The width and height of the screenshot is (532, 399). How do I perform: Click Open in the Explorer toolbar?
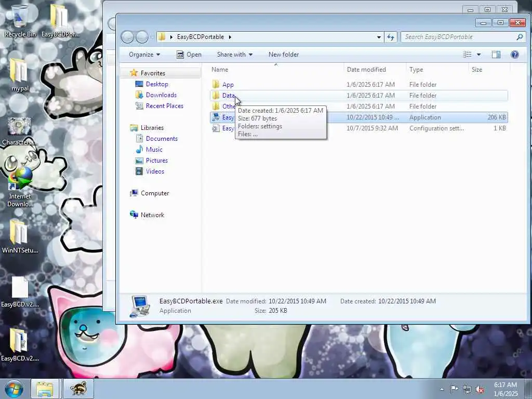(189, 55)
